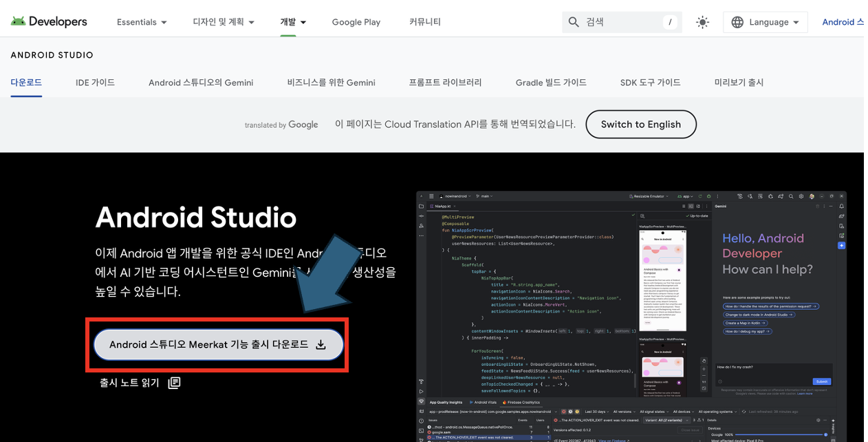Viewport: 868px width, 442px height.
Task: Click the Switch to English button
Action: pos(641,125)
